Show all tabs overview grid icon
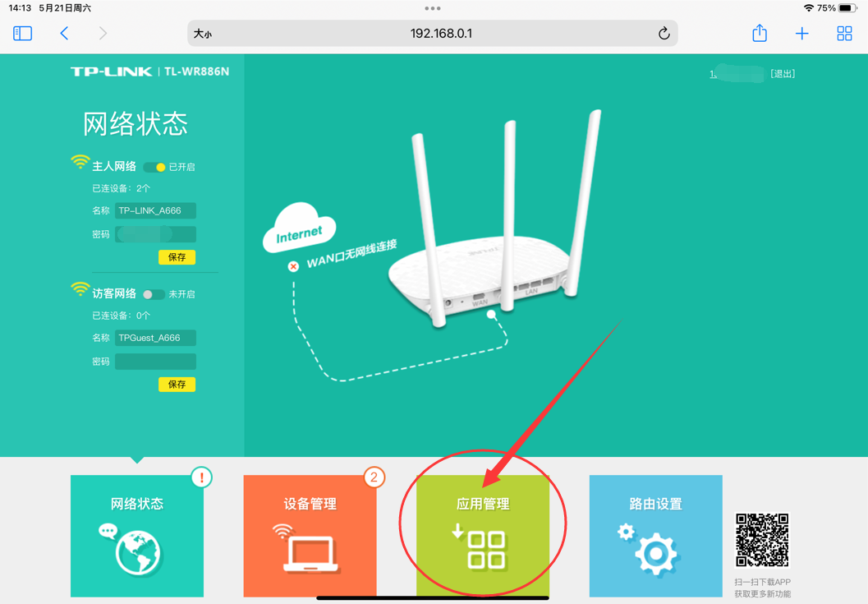868x604 pixels. [x=844, y=34]
